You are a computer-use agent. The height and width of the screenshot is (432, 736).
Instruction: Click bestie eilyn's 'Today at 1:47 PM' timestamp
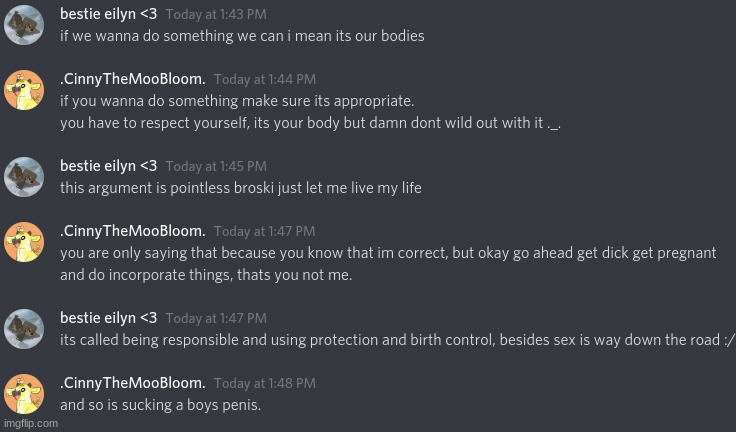[216, 319]
